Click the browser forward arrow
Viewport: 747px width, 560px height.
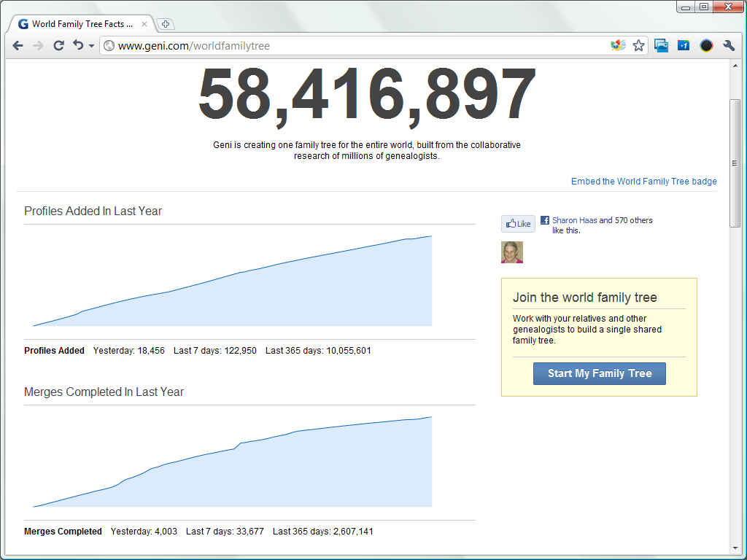coord(39,46)
